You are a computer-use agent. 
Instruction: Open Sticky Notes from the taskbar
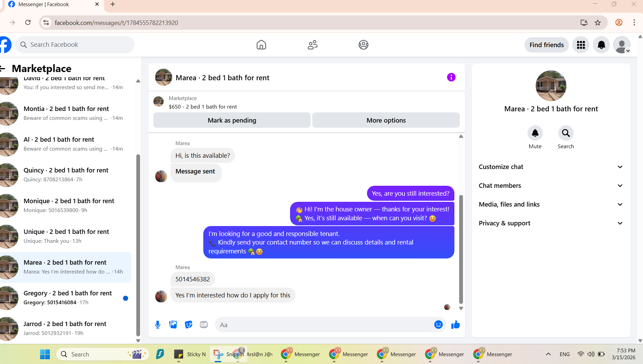coord(190,354)
